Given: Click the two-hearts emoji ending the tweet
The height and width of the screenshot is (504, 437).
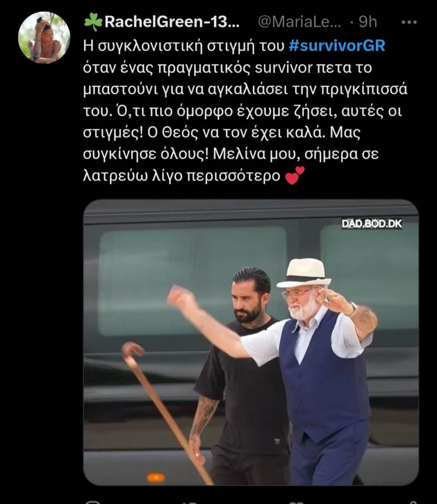Looking at the screenshot, I should point(295,175).
